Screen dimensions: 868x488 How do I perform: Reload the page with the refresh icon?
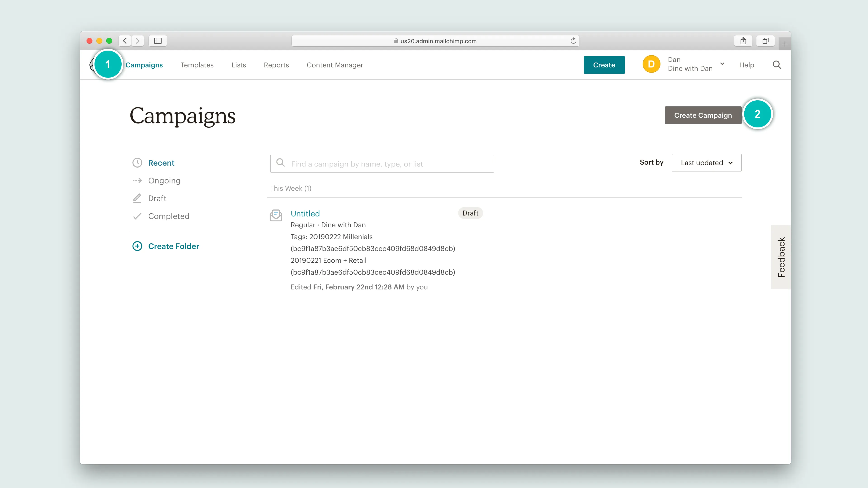pos(573,41)
